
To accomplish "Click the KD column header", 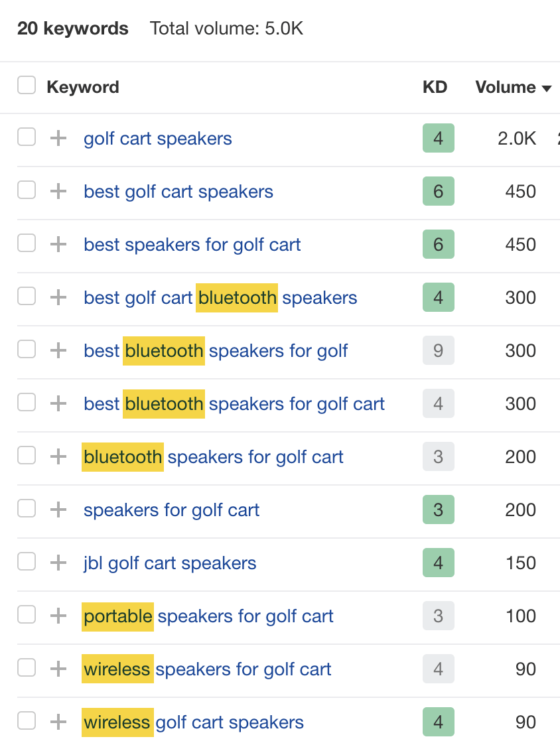I will (x=435, y=87).
